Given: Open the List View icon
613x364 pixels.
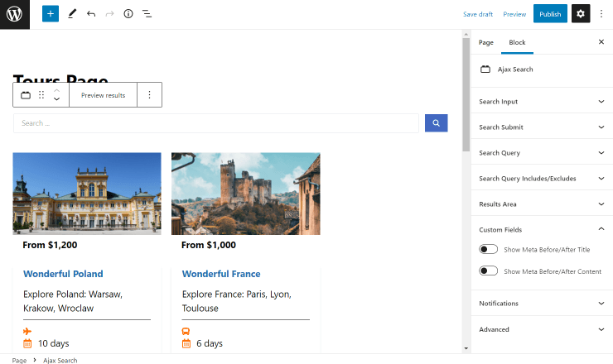Looking at the screenshot, I should (x=147, y=14).
